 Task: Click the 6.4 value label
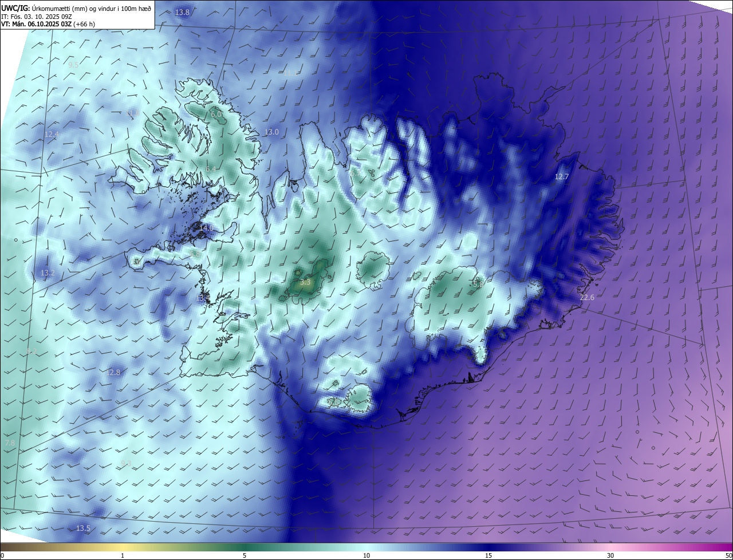(211, 169)
